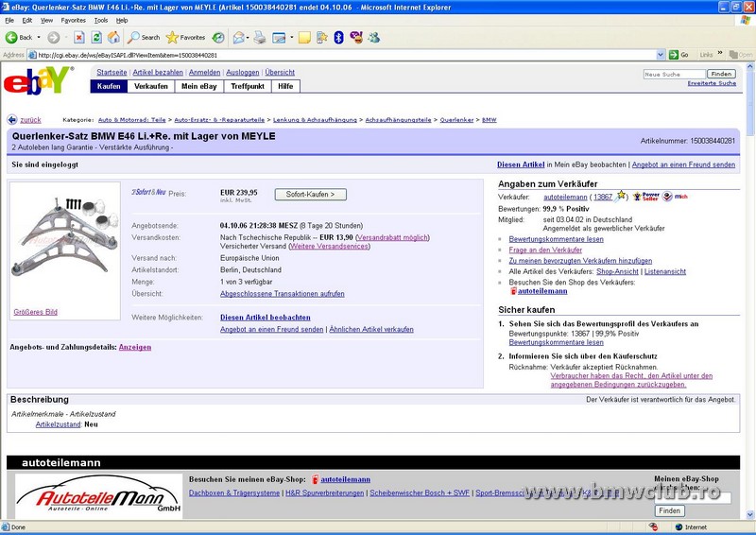The width and height of the screenshot is (756, 535).
Task: Open the address bar dropdown arrow
Action: [661, 55]
